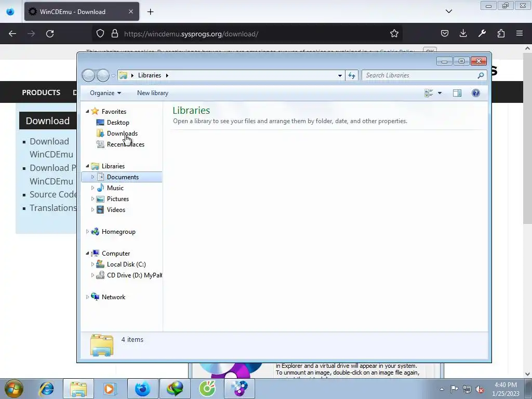
Task: Expand the Documents library node
Action: (x=92, y=177)
